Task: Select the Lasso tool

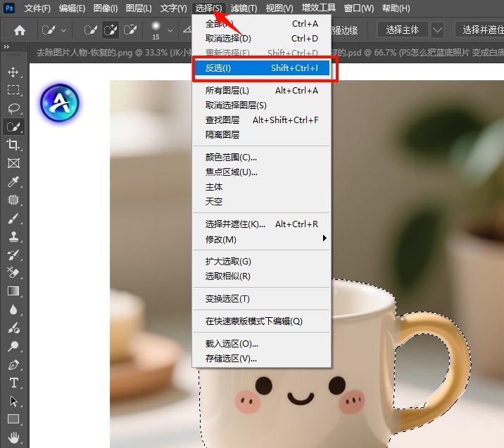Action: click(x=13, y=108)
